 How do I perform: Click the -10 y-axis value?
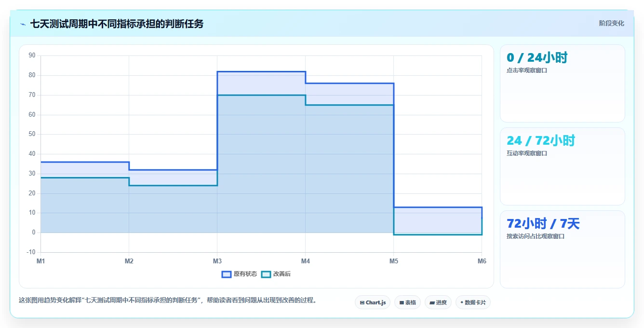click(31, 252)
